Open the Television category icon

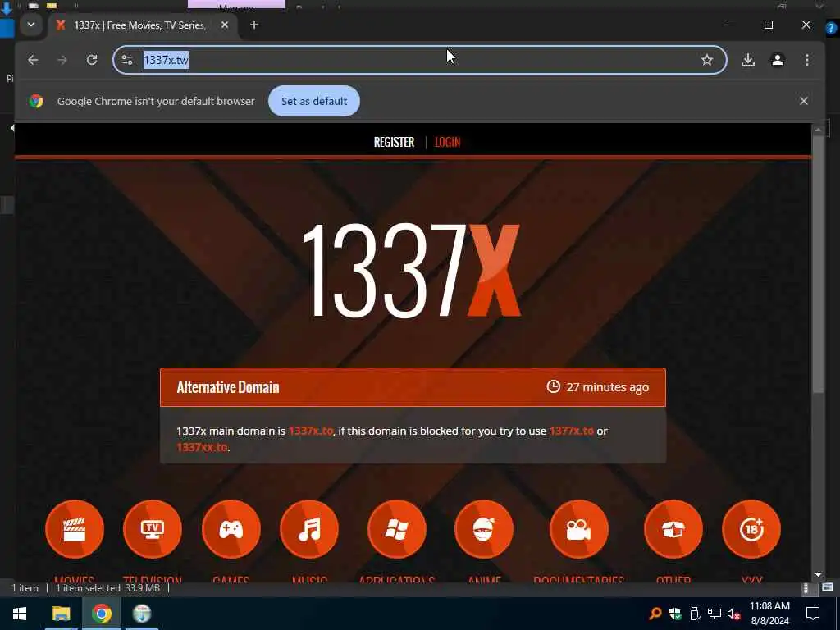tap(153, 529)
